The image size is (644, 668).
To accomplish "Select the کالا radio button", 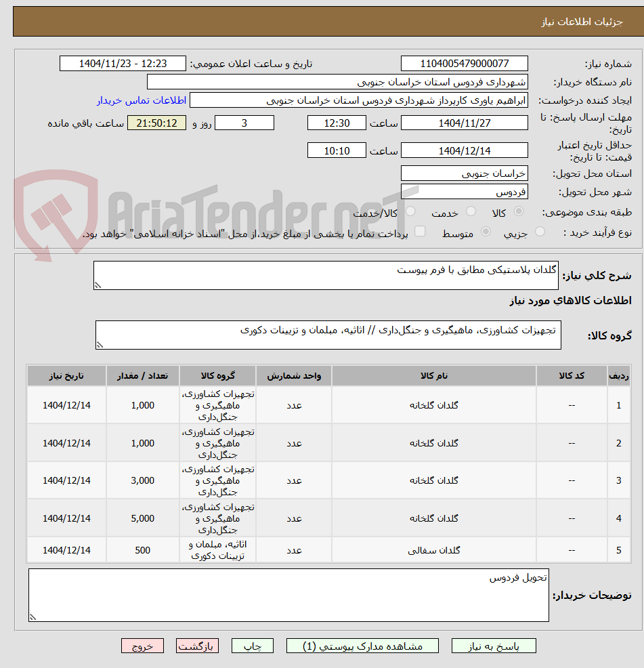I will (519, 211).
